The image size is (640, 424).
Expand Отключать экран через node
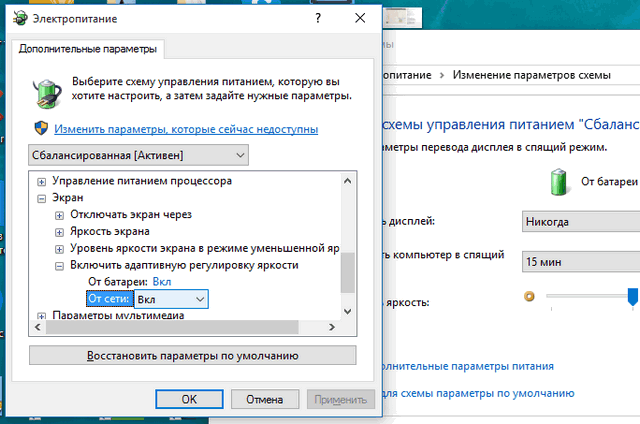point(59,215)
